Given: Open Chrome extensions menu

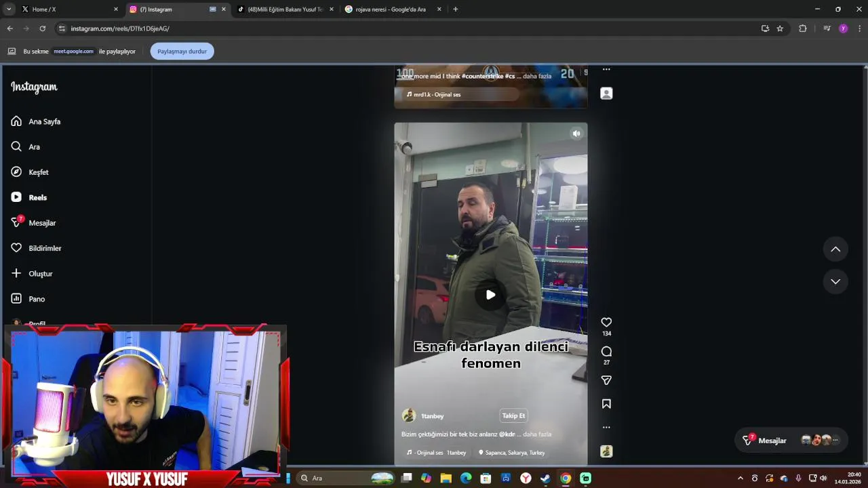Looking at the screenshot, I should click(x=803, y=28).
